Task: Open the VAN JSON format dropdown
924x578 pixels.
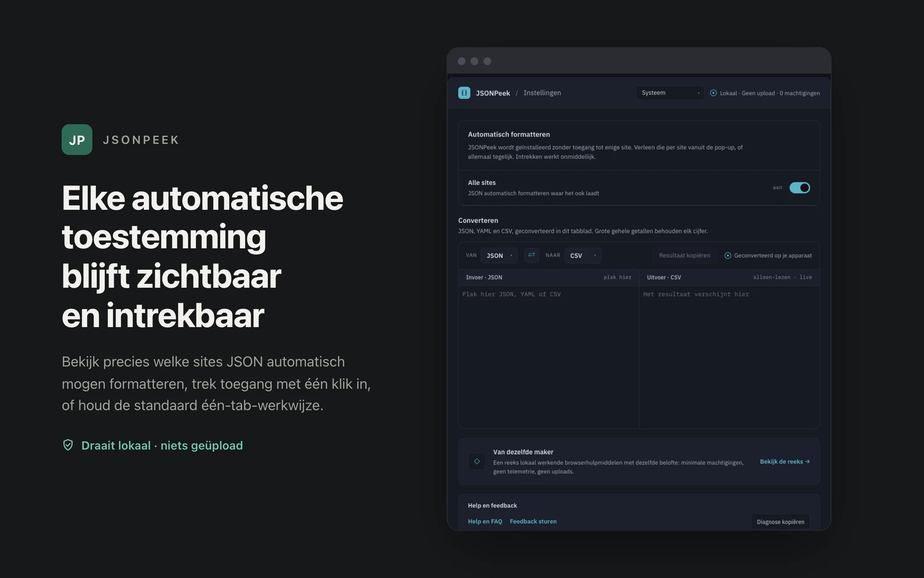Action: pyautogui.click(x=499, y=256)
